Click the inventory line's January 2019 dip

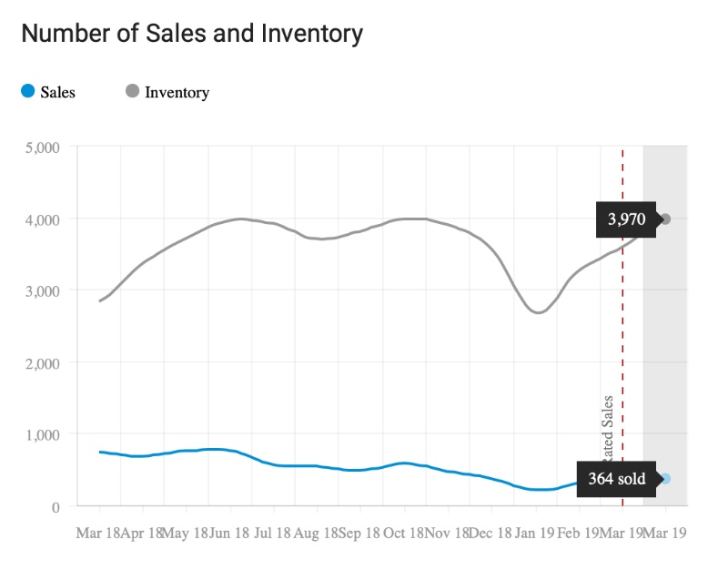(x=538, y=311)
